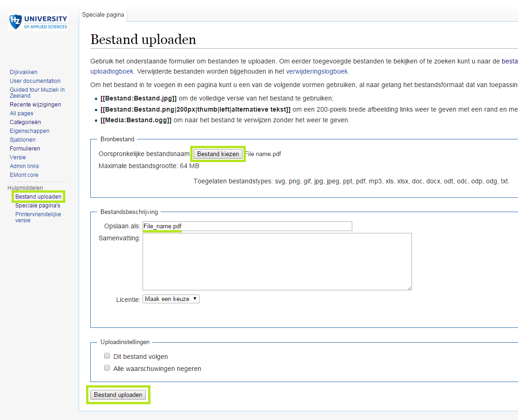Click the HZ University logo
The height and width of the screenshot is (420, 518).
37,21
